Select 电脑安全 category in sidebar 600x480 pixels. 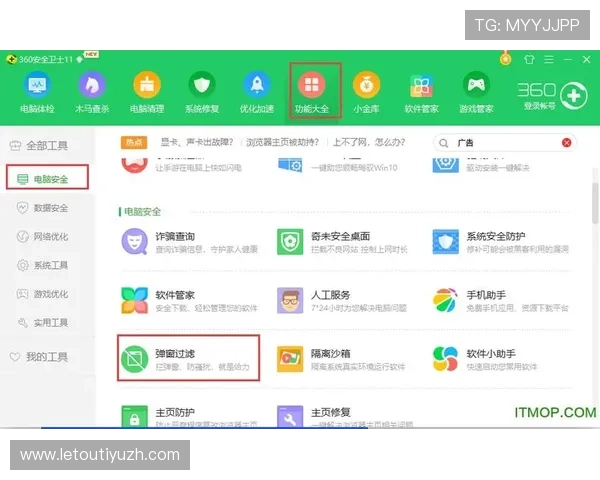coord(47,177)
